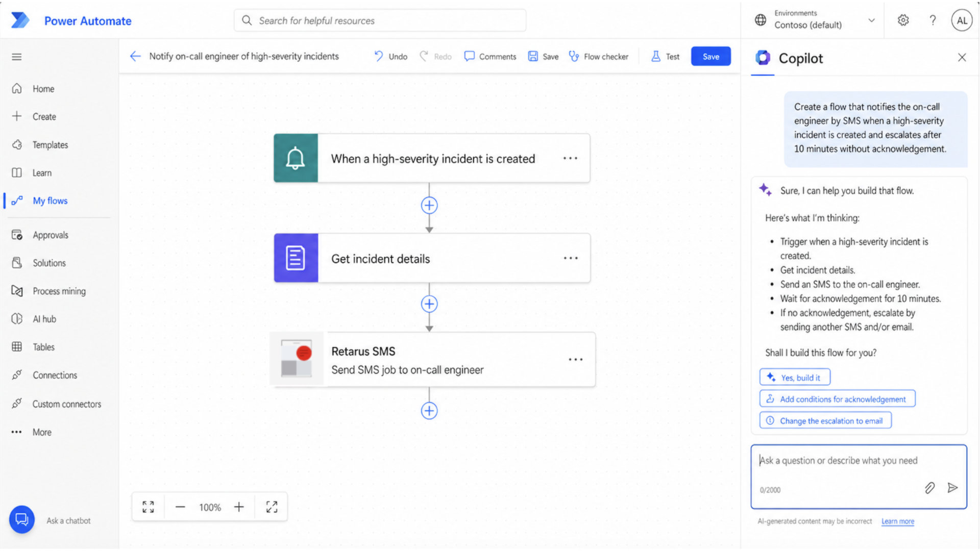980x551 pixels.
Task: Open Home in the sidebar
Action: (43, 89)
